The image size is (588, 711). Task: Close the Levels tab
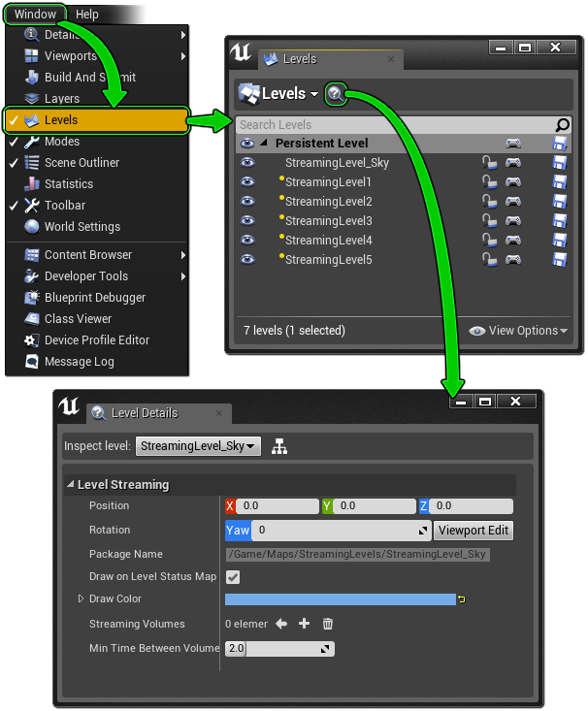391,59
